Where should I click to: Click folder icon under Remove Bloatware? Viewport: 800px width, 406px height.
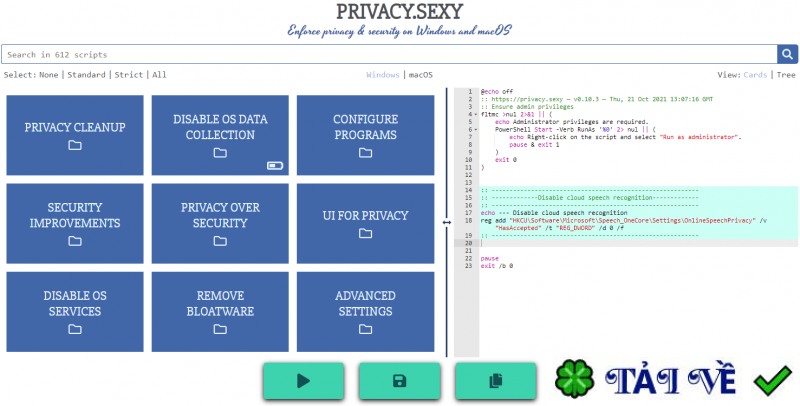(220, 329)
